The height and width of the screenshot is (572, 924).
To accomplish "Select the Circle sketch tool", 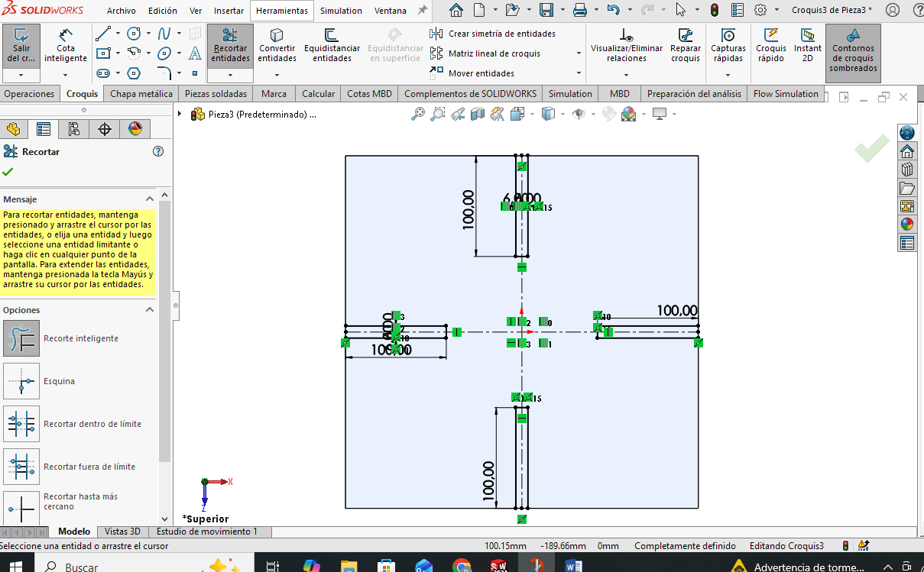I will pos(134,34).
